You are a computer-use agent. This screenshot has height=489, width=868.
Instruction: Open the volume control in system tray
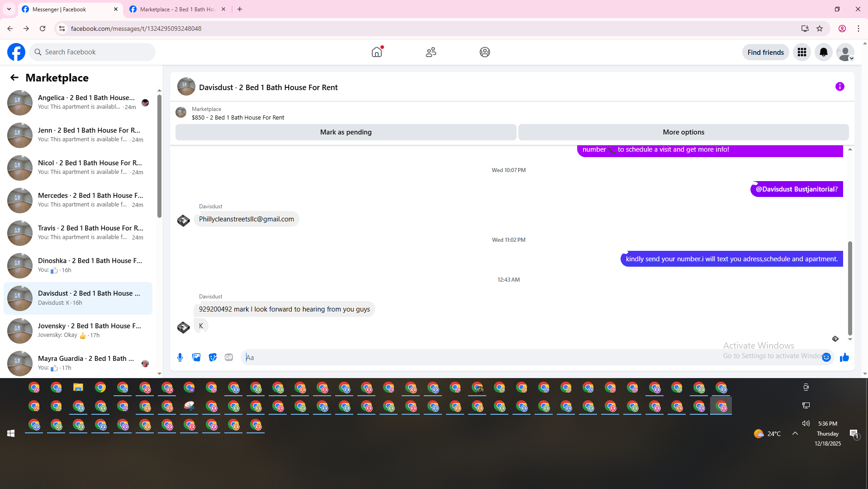[806, 424]
